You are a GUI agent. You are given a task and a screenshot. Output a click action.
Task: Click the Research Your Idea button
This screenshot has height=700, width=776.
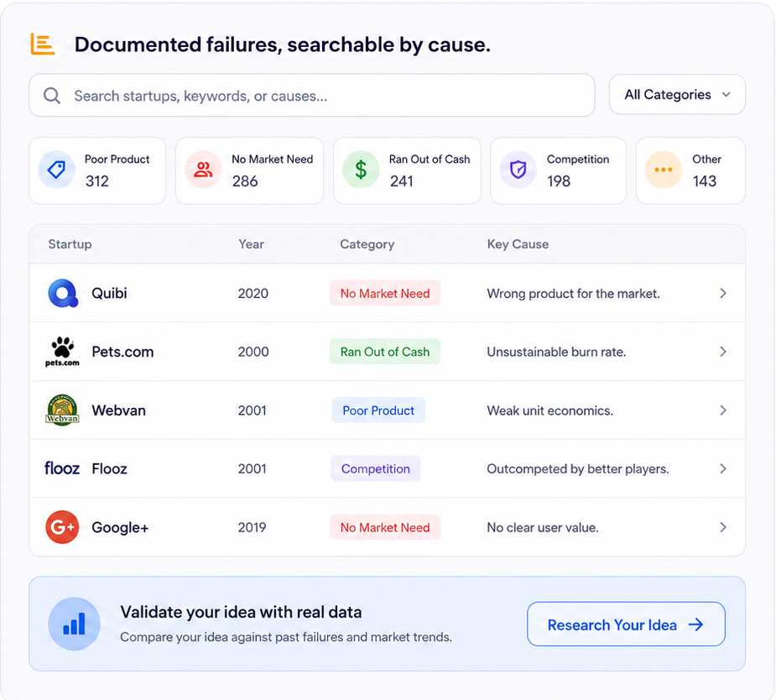click(x=626, y=624)
